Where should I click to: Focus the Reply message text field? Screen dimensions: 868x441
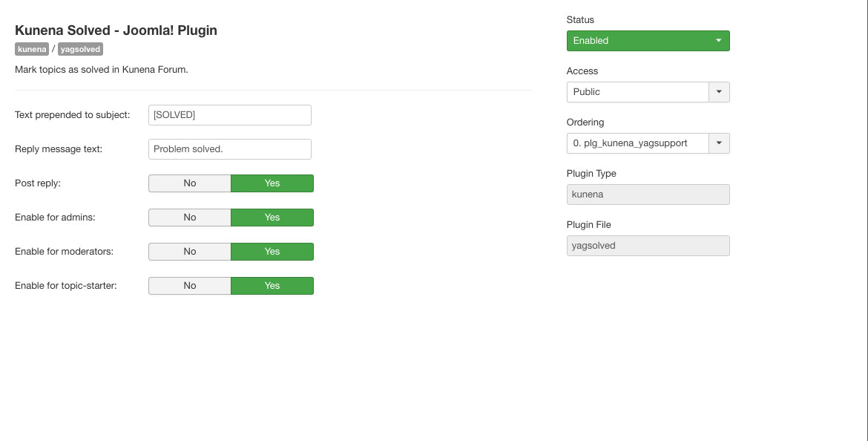[230, 149]
